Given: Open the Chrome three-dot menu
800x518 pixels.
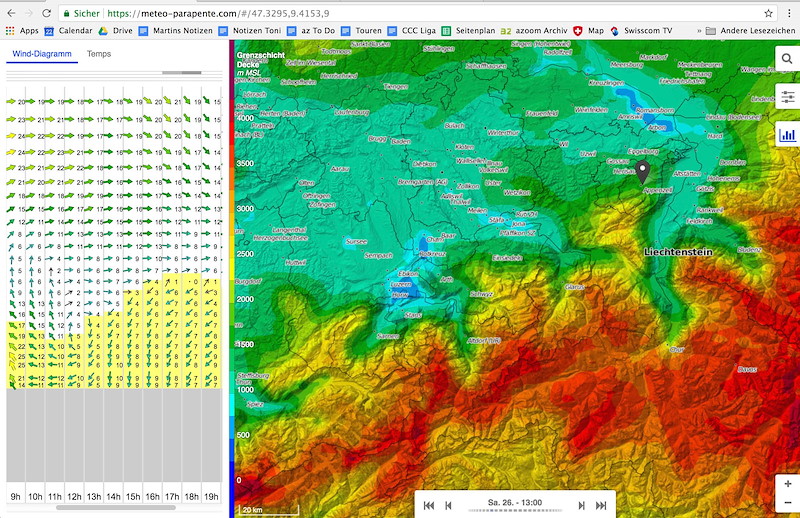Looking at the screenshot, I should pos(789,13).
